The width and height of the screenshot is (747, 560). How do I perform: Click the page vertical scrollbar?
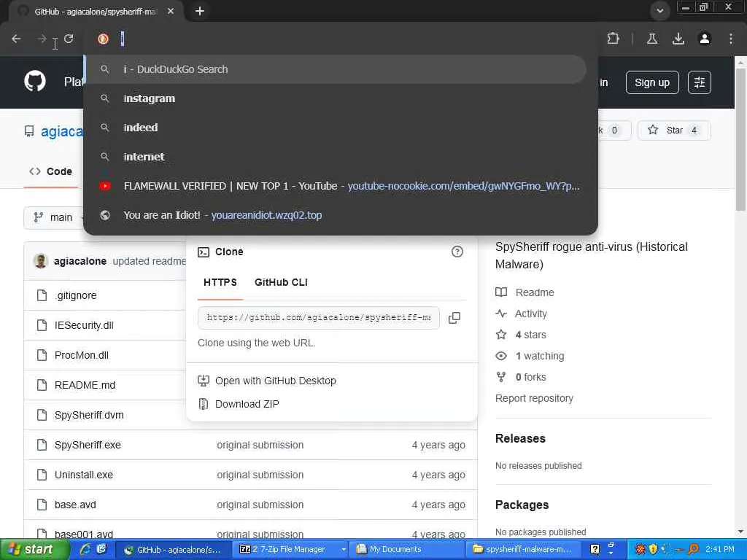click(740, 139)
